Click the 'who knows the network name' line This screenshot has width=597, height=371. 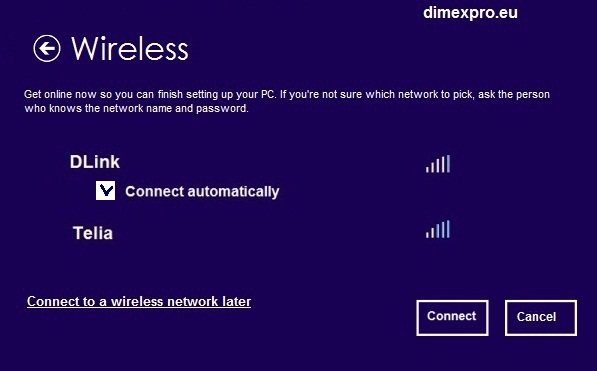pos(136,108)
